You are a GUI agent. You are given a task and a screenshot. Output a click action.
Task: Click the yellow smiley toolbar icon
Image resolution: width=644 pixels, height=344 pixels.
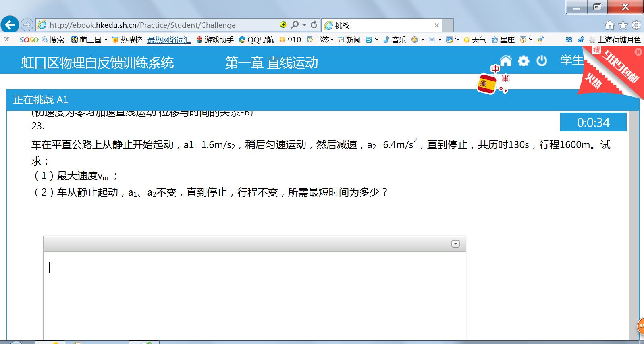click(415, 40)
